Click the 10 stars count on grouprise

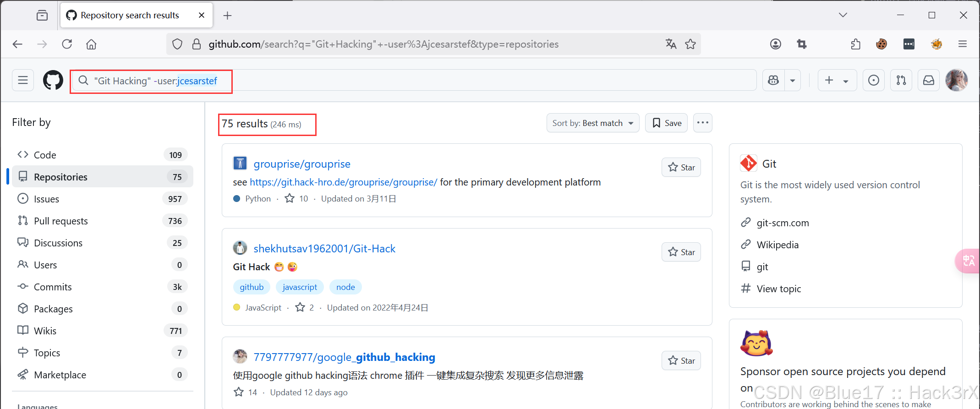tap(297, 199)
